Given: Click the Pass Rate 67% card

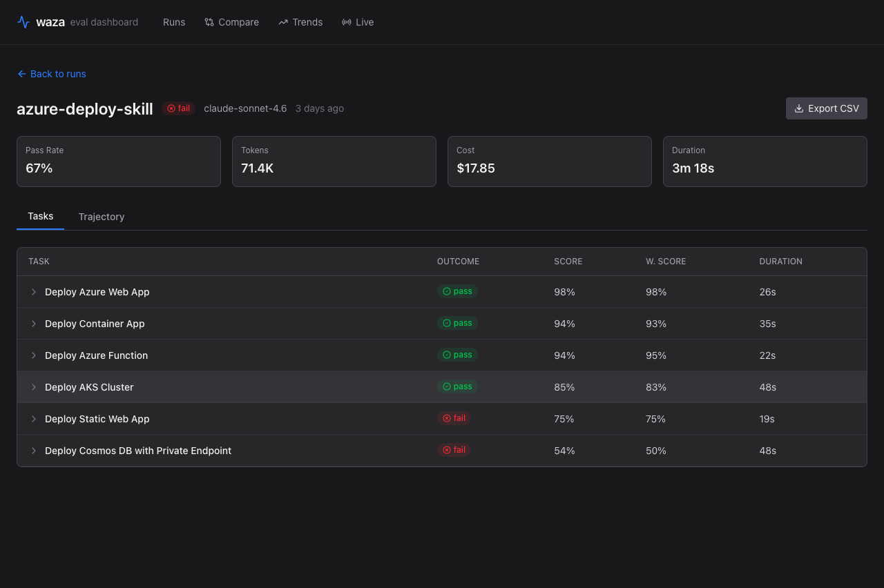Looking at the screenshot, I should coord(119,161).
